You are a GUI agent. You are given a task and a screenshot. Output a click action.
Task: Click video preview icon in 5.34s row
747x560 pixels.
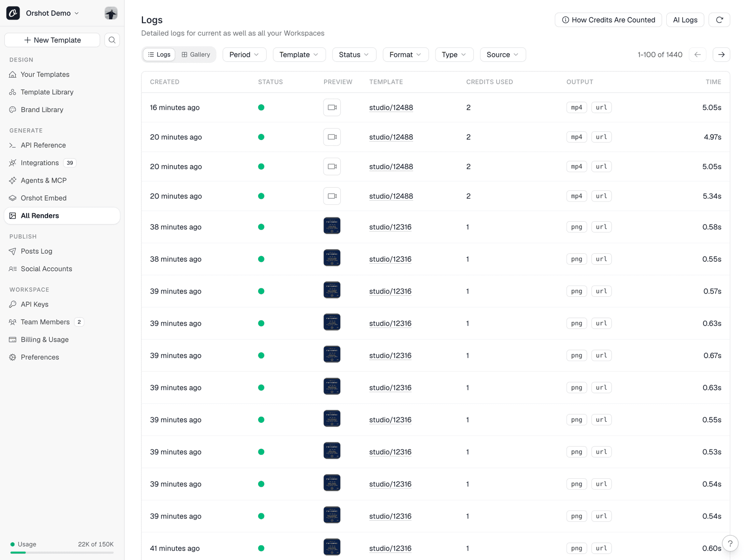(332, 196)
